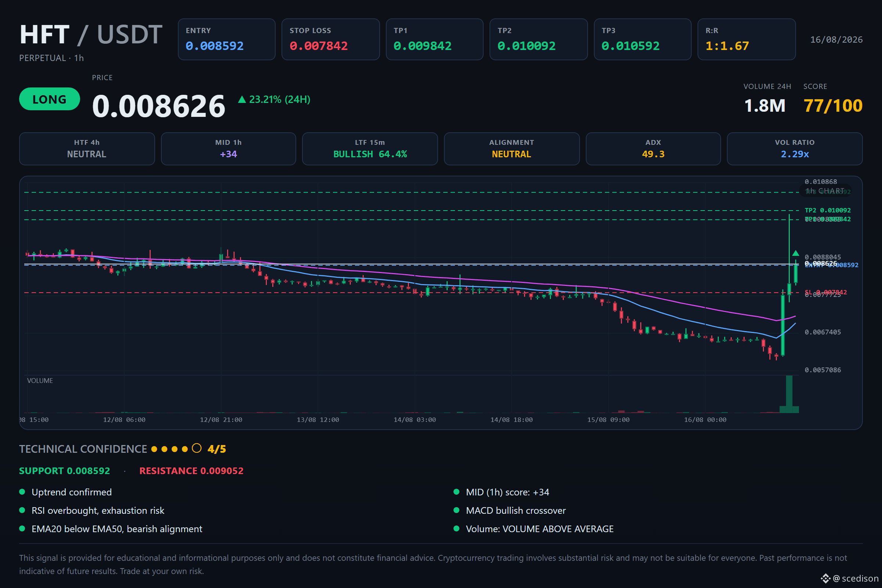
Task: Select the VOL RATIO 2.29x tile
Action: [795, 149]
